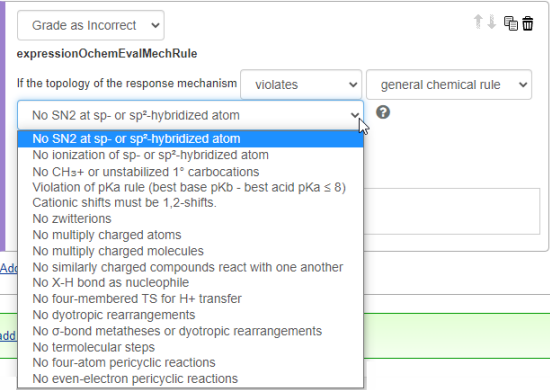Choose No termolecular steps option
Viewport: 550px width, 390px height.
190,347
